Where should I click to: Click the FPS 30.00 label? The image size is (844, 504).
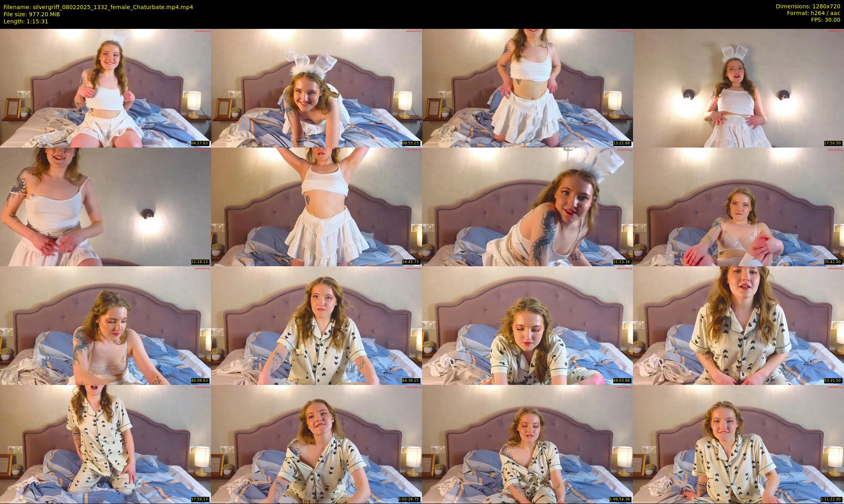click(825, 20)
